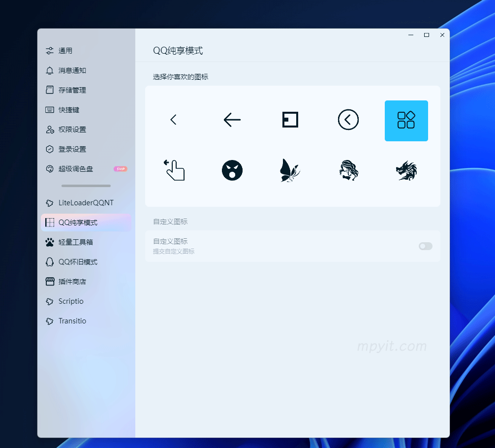Click the SVIP badge beside 超级调色盘
Screen dimensions: 495x448
click(120, 169)
